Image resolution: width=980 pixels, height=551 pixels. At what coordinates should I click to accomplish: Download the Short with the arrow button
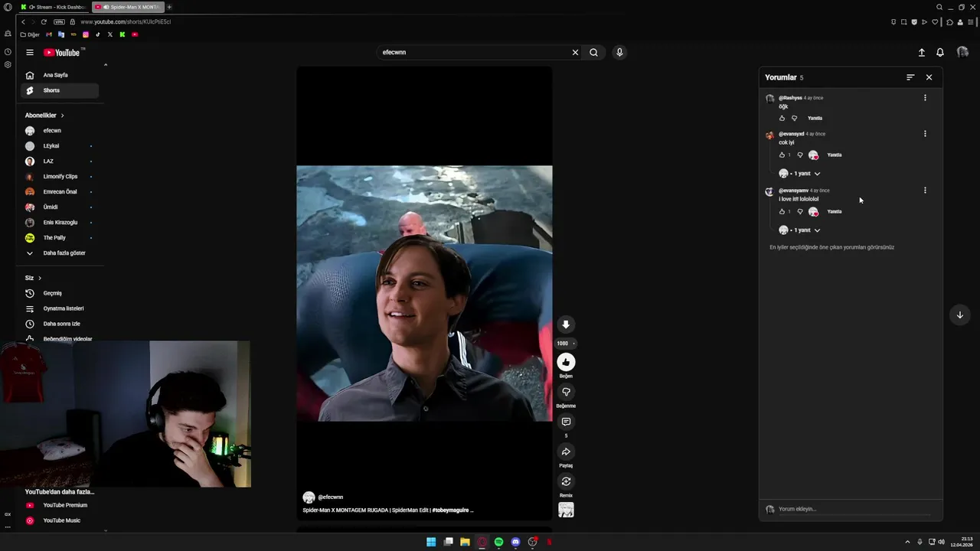point(566,324)
